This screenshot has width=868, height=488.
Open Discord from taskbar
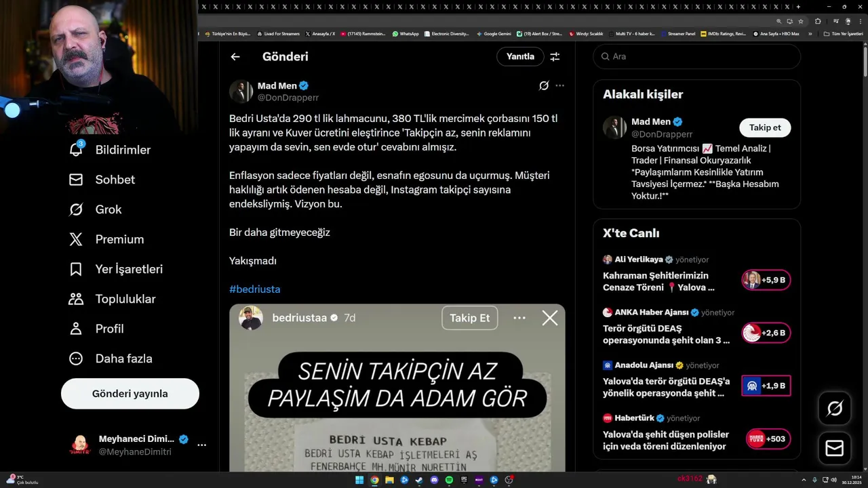pos(434,480)
